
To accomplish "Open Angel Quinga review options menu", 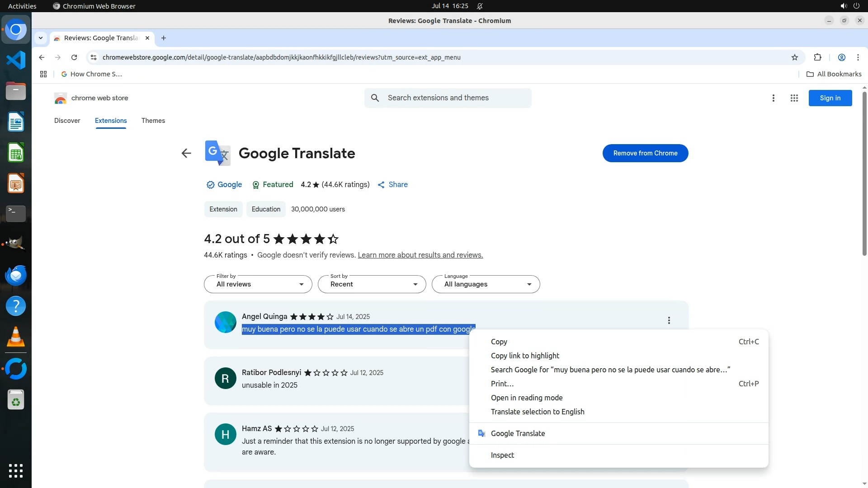I will tap(669, 320).
